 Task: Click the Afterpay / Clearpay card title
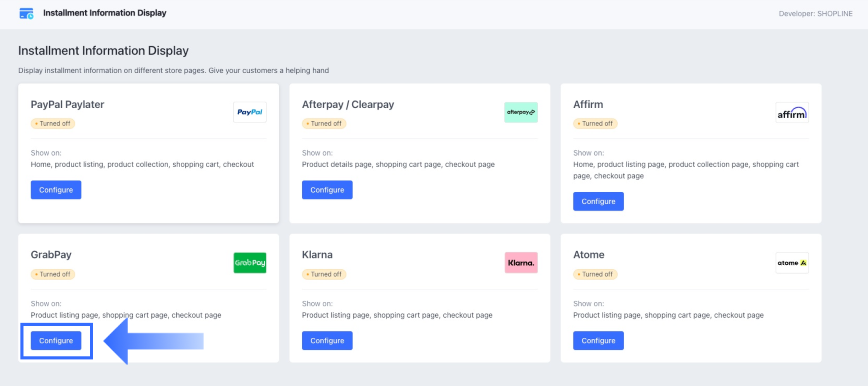[x=348, y=105]
